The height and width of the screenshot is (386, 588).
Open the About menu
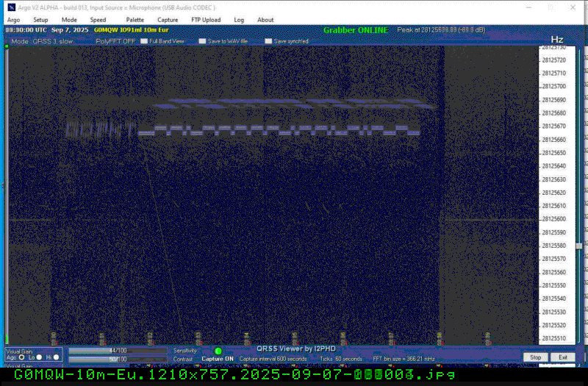(x=265, y=20)
